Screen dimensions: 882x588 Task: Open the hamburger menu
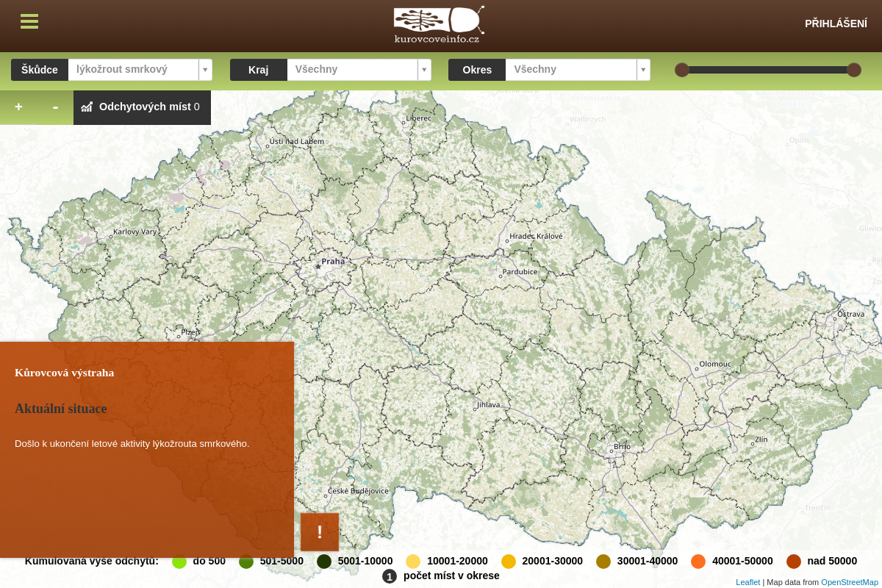click(x=29, y=21)
